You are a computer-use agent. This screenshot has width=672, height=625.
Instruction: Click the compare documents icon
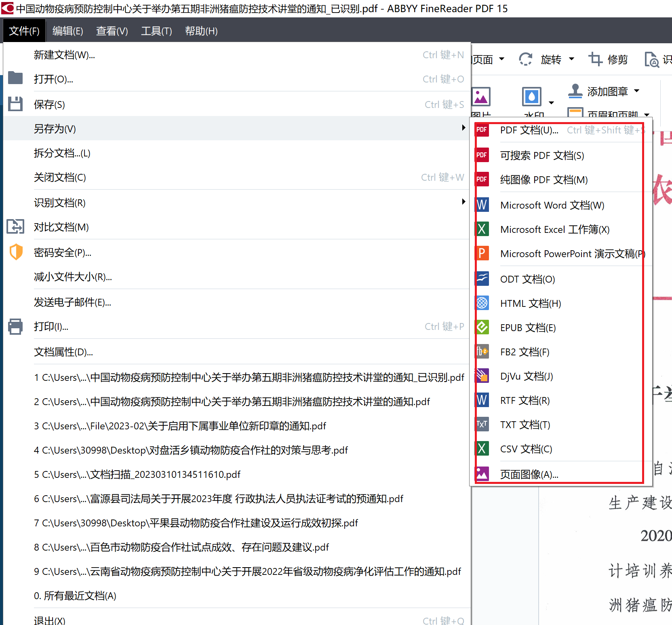[x=15, y=226]
